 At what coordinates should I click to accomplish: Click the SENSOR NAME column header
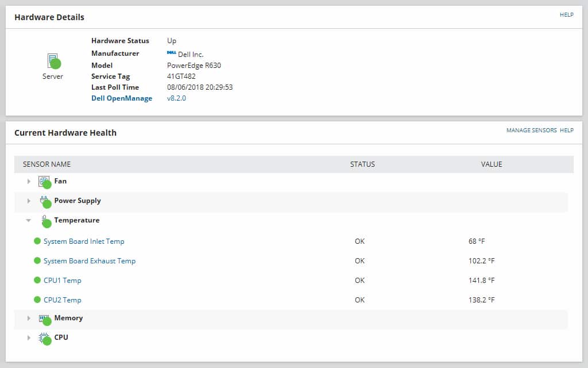47,164
